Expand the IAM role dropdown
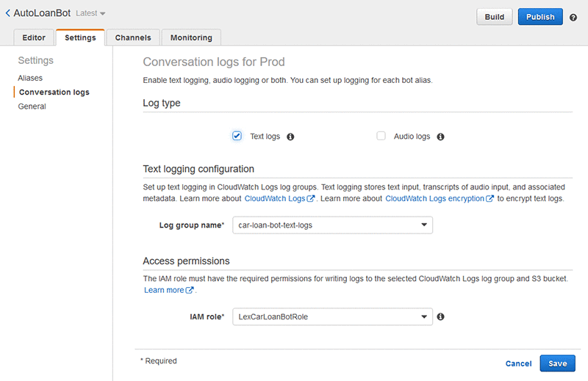The image size is (588, 381). coord(332,317)
